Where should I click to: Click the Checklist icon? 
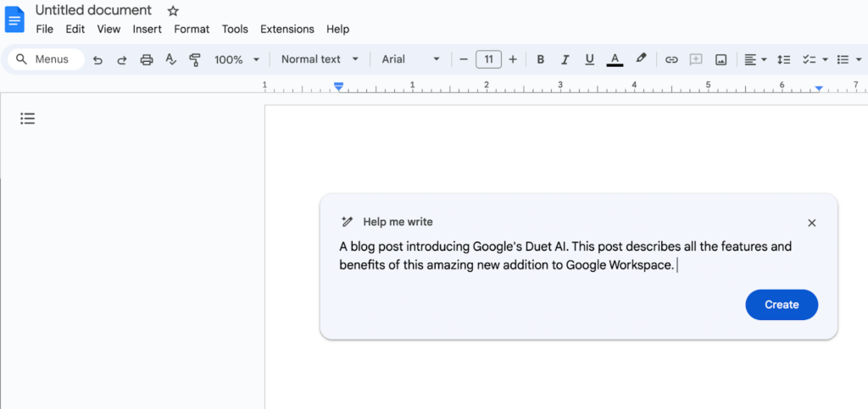pyautogui.click(x=810, y=59)
